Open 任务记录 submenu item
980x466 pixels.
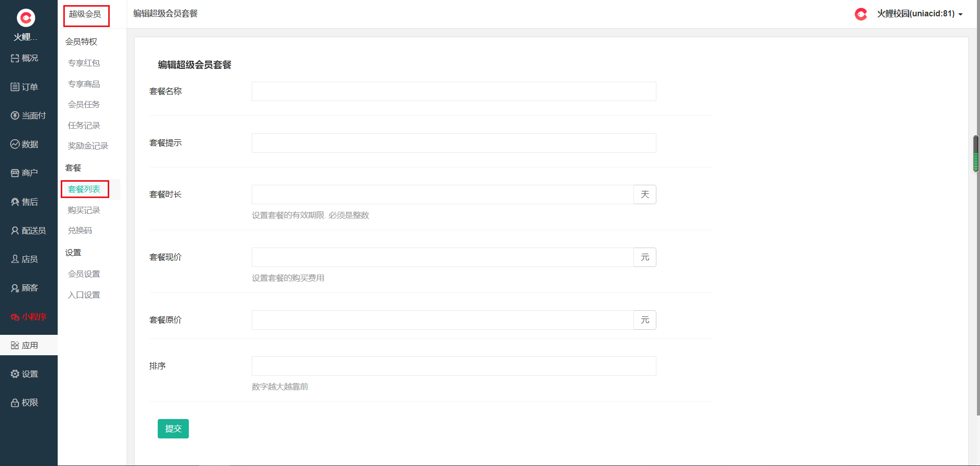84,125
